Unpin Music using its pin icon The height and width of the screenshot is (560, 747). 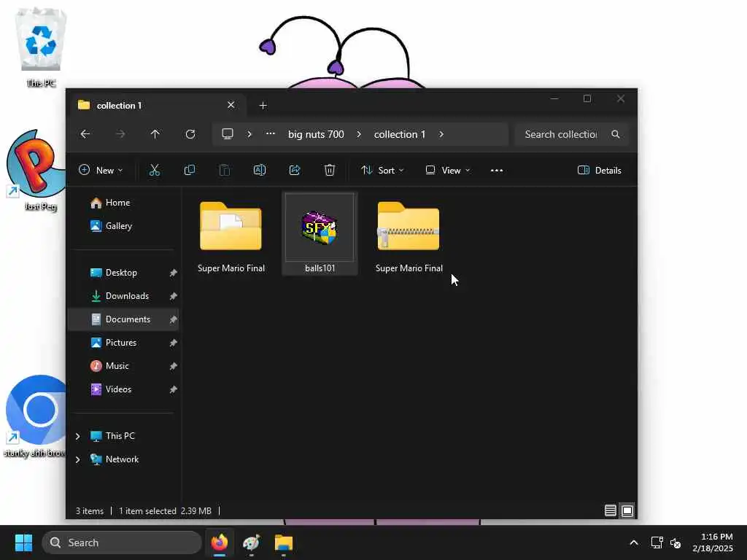pos(174,366)
